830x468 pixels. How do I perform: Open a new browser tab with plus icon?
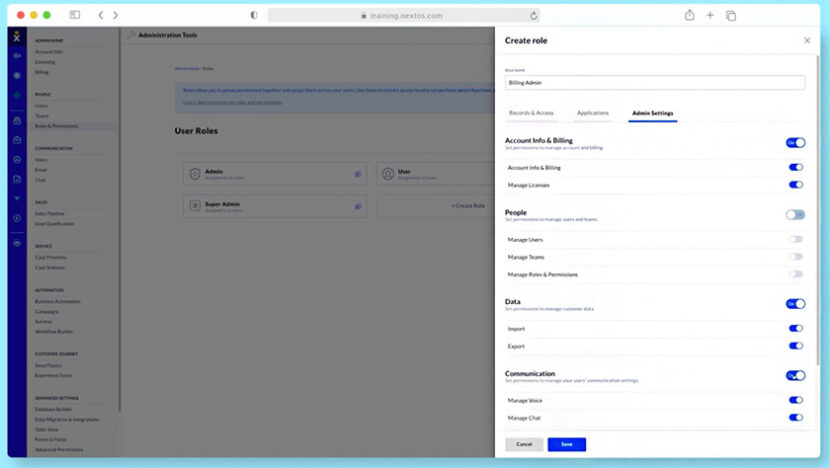pyautogui.click(x=710, y=15)
